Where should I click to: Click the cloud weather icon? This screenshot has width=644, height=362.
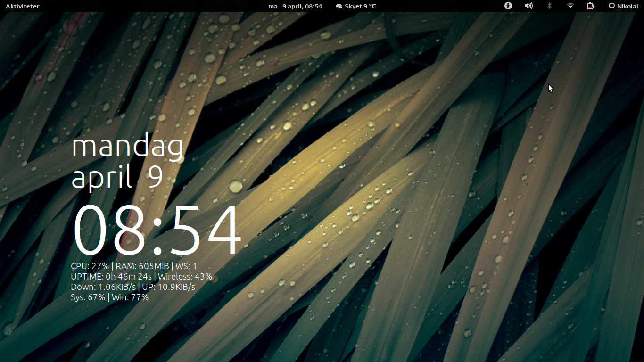(339, 6)
